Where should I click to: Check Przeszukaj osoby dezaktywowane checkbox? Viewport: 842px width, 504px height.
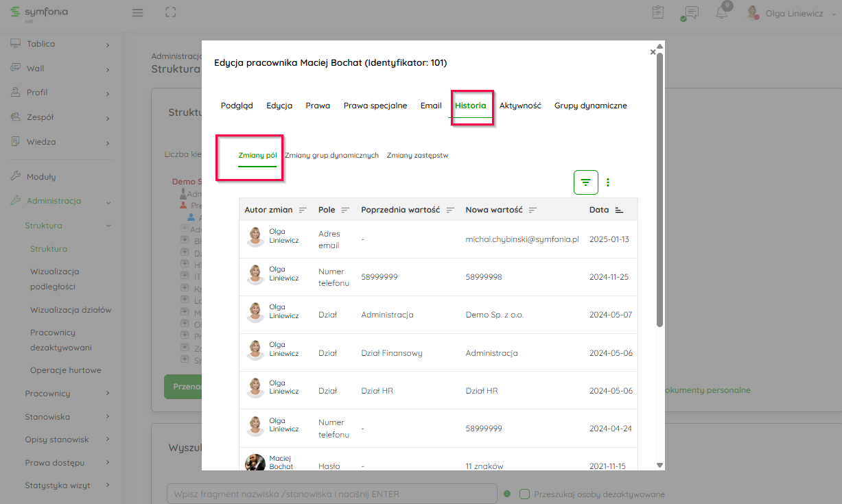[525, 494]
